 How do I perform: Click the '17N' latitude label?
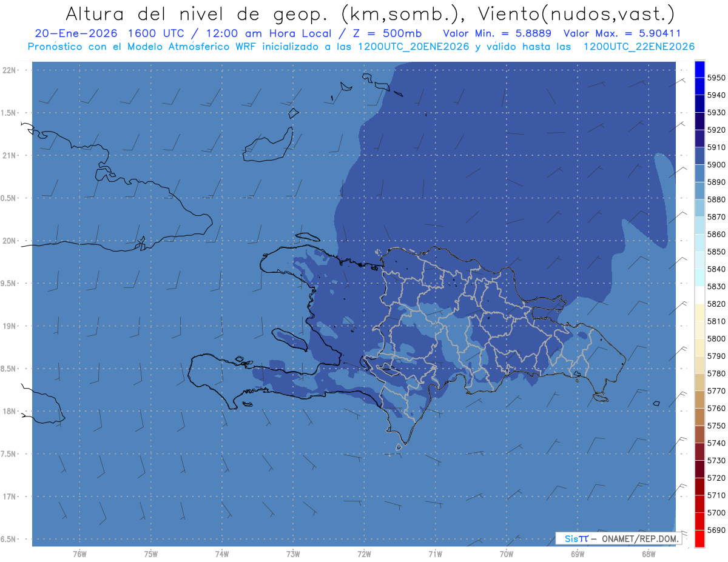pyautogui.click(x=8, y=497)
